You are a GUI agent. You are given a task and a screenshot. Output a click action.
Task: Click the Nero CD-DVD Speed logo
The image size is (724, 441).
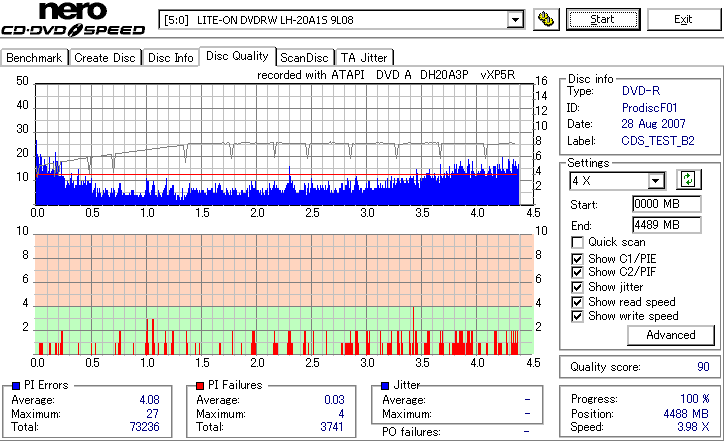coord(73,19)
